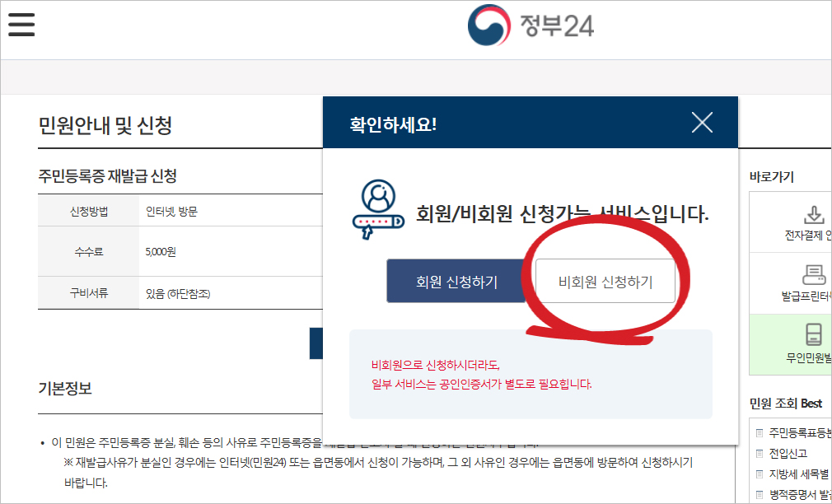Open 병적증명서 link
The width and height of the screenshot is (832, 504).
pyautogui.click(x=800, y=494)
